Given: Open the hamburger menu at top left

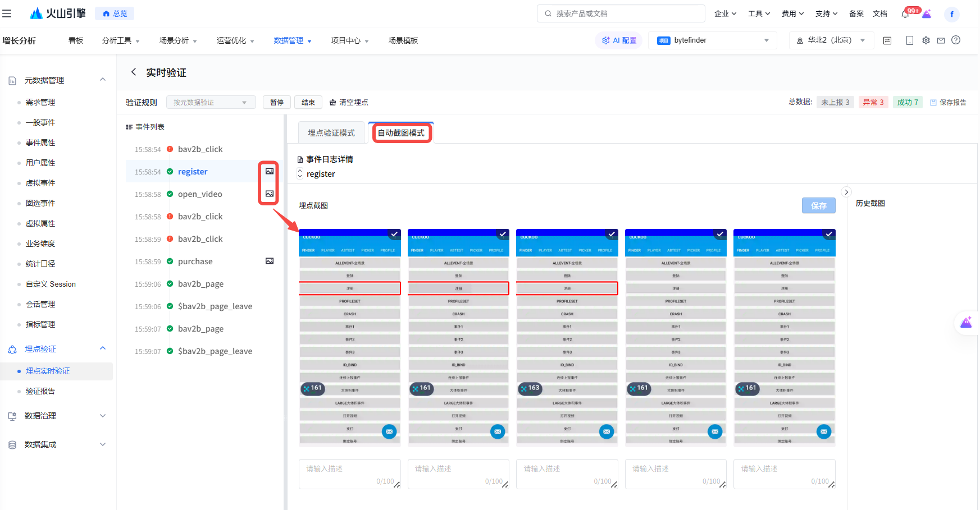Looking at the screenshot, I should [x=7, y=13].
